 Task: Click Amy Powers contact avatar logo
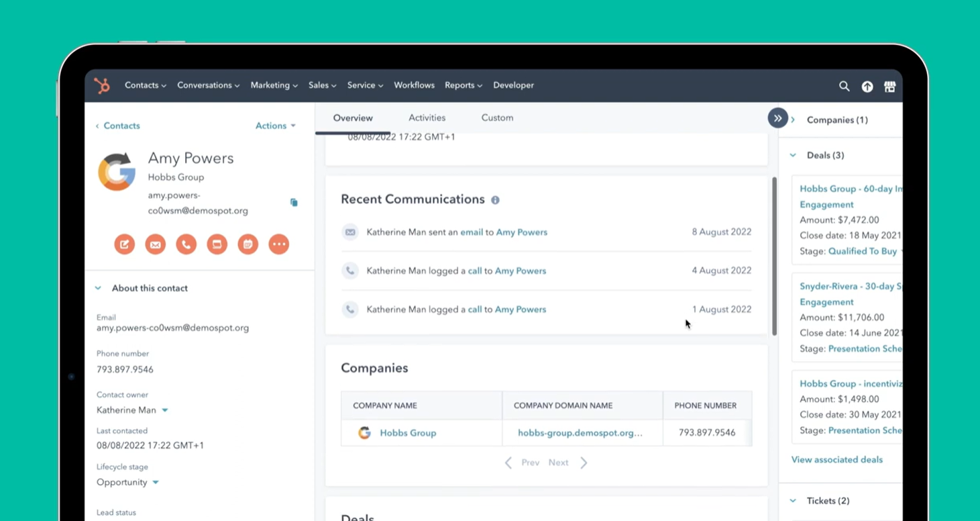coord(117,172)
